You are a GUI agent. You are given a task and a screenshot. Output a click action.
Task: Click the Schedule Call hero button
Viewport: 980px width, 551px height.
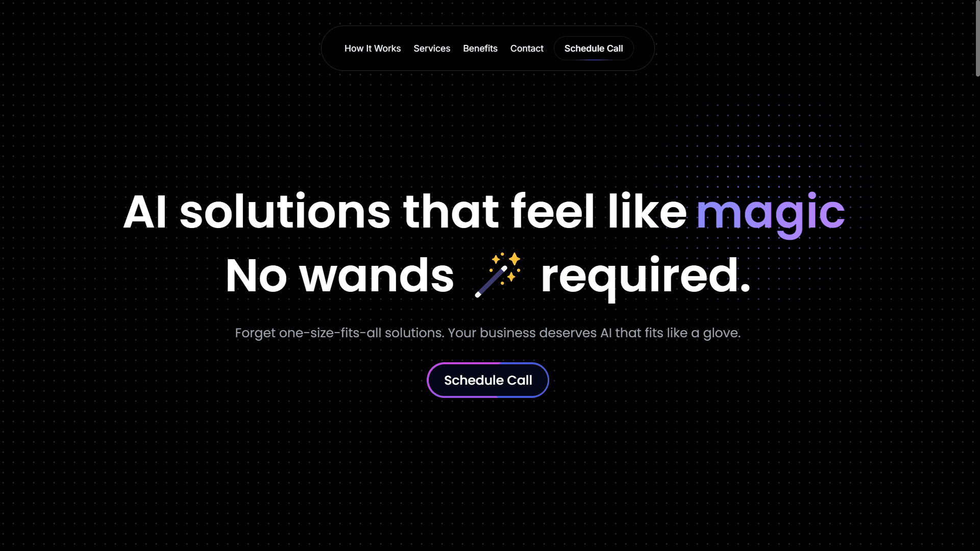488,380
